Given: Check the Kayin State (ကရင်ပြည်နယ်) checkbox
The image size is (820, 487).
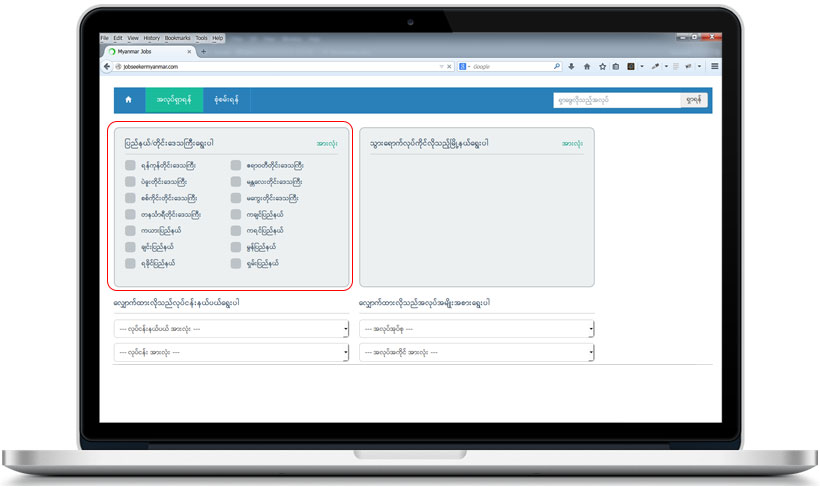Looking at the screenshot, I should (236, 230).
